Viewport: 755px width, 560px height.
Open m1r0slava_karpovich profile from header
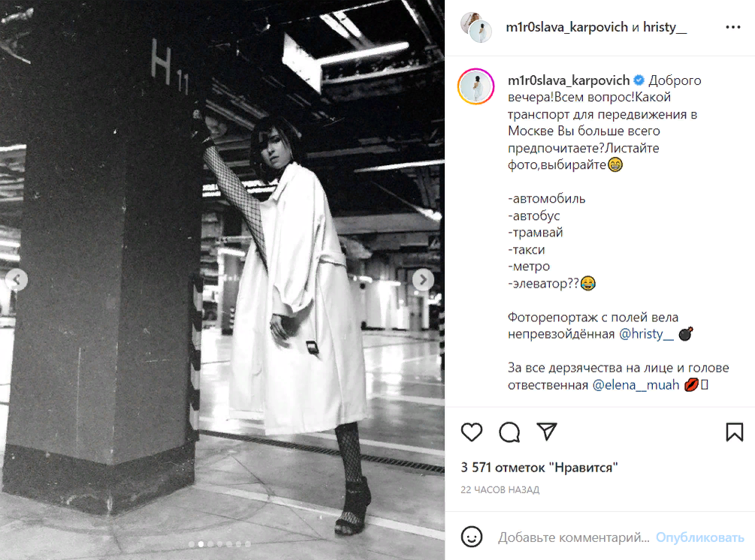(x=566, y=27)
